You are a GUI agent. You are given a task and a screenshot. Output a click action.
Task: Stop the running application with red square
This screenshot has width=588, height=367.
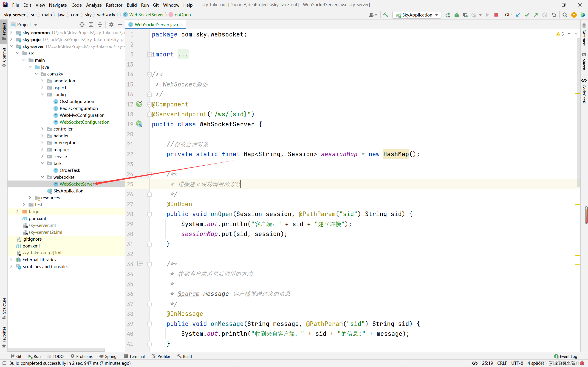[x=496, y=15]
